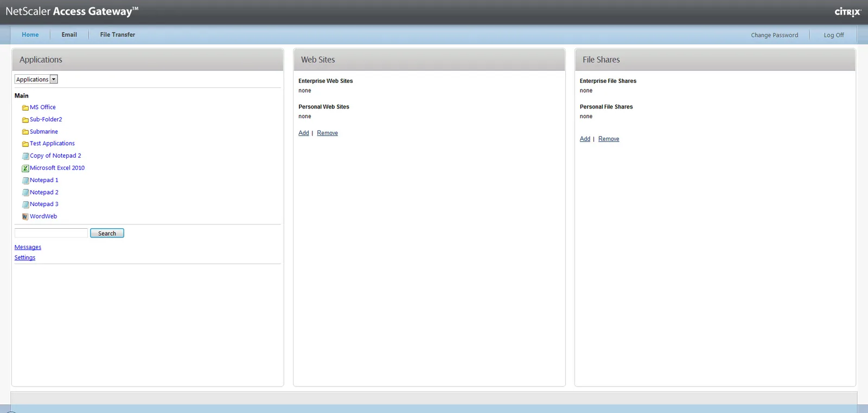
Task: Launch WordWeb application link
Action: (43, 216)
